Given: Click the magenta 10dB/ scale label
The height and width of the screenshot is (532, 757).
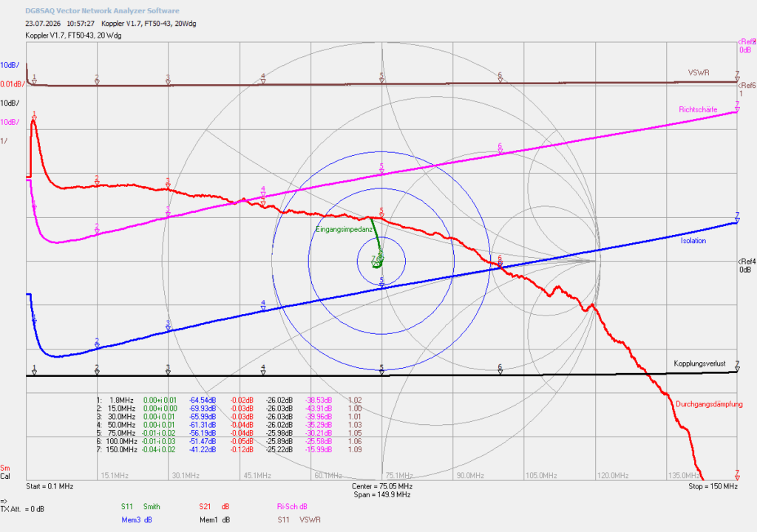Looking at the screenshot, I should tap(10, 122).
